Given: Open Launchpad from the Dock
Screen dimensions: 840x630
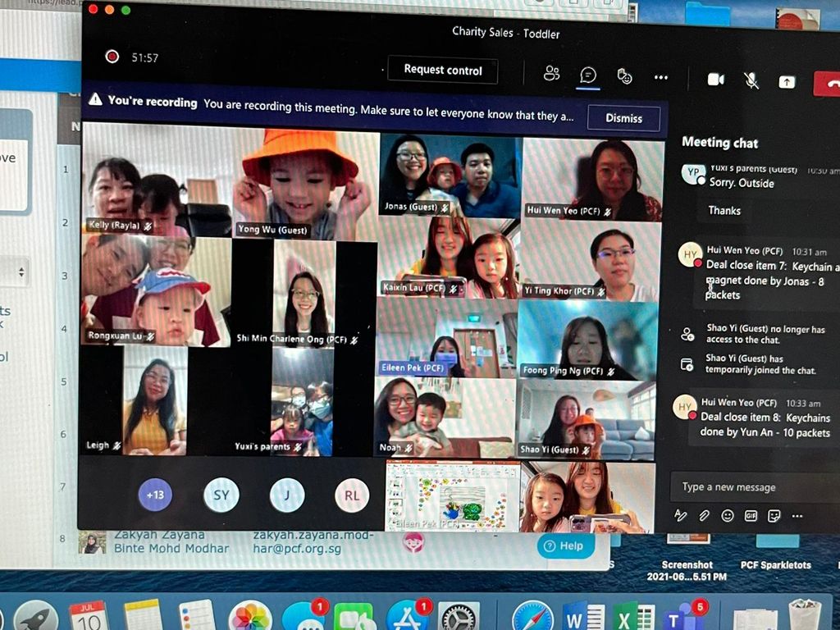Looking at the screenshot, I should (35, 616).
